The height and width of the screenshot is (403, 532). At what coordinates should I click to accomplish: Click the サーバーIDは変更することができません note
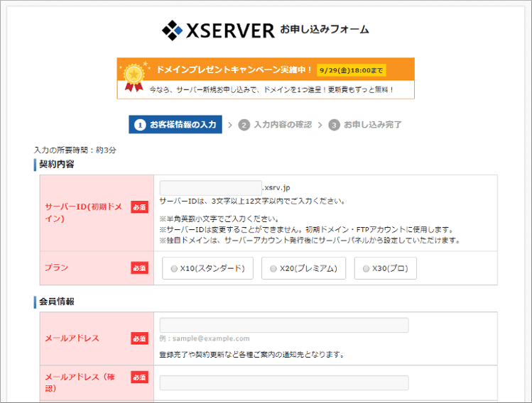pos(307,230)
